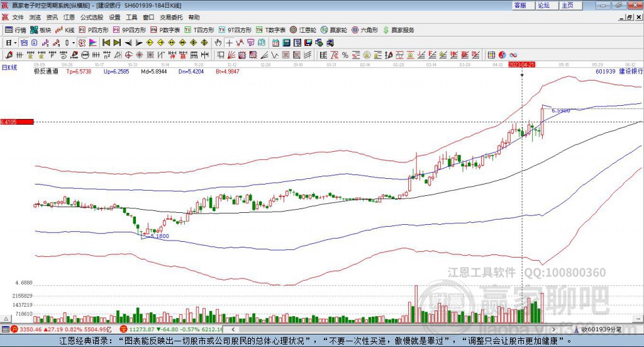
Task: Click the 论坛 forum button
Action: click(x=543, y=5)
